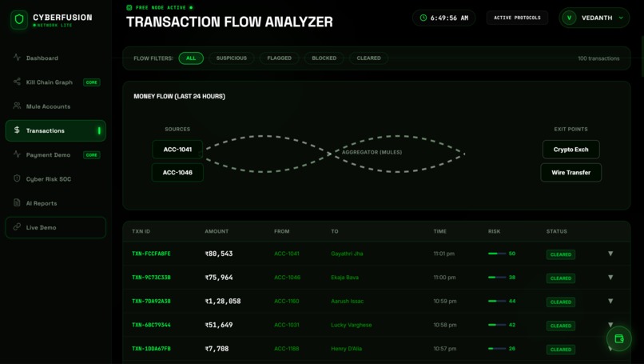Select the ALL flow filter
This screenshot has width=644, height=364.
(191, 58)
